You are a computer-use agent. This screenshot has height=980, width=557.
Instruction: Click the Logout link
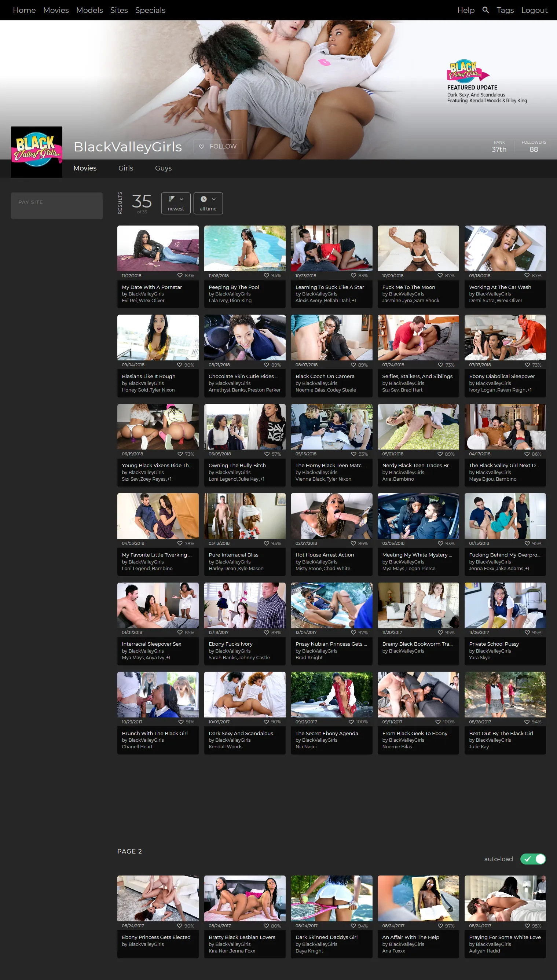(x=534, y=10)
